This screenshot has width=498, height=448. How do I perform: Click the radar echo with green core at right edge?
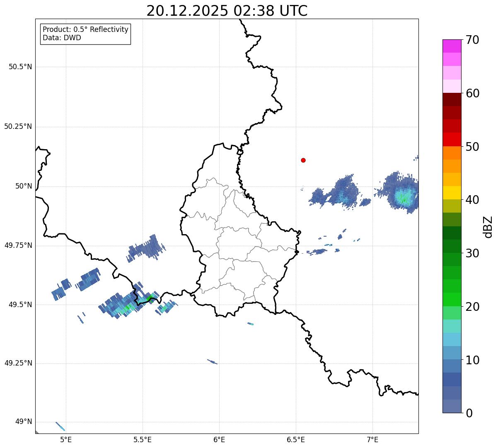(x=401, y=193)
